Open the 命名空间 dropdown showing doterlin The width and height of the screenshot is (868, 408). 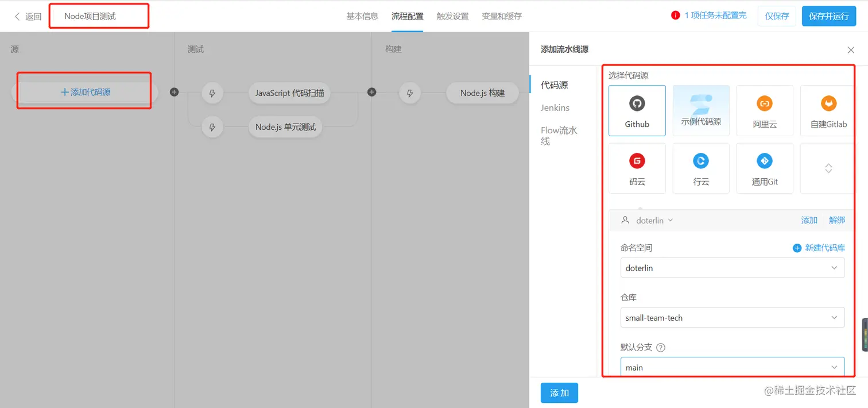733,268
